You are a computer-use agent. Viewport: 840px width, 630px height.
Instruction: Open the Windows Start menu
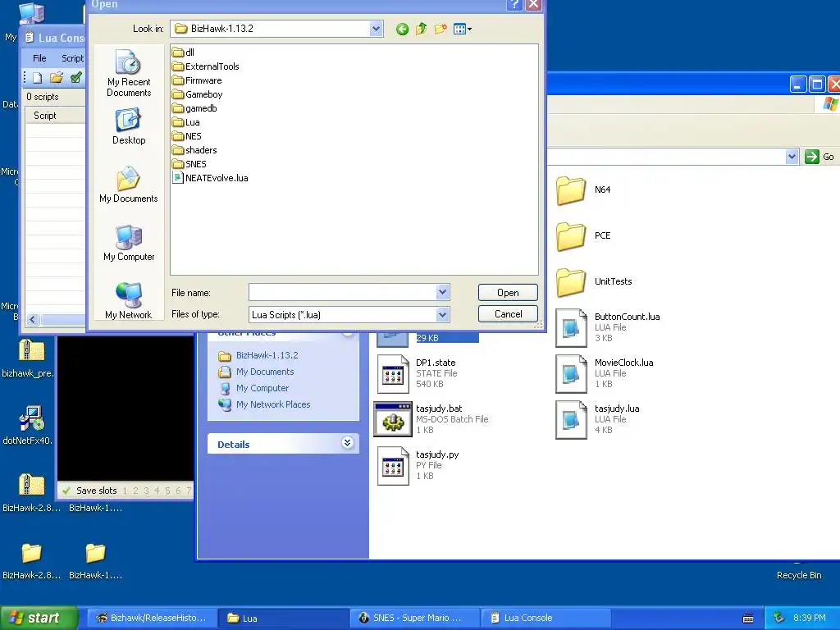tap(39, 618)
